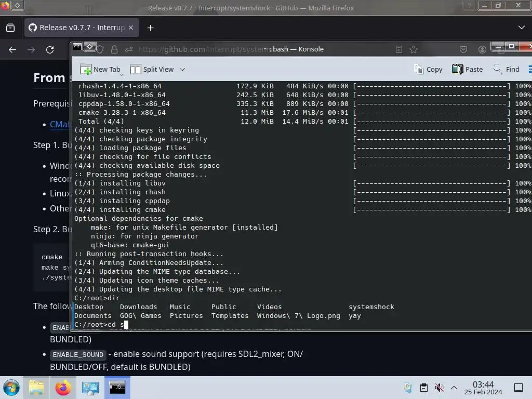
Task: Click 'Downloads' in the dir listing
Action: click(138, 307)
